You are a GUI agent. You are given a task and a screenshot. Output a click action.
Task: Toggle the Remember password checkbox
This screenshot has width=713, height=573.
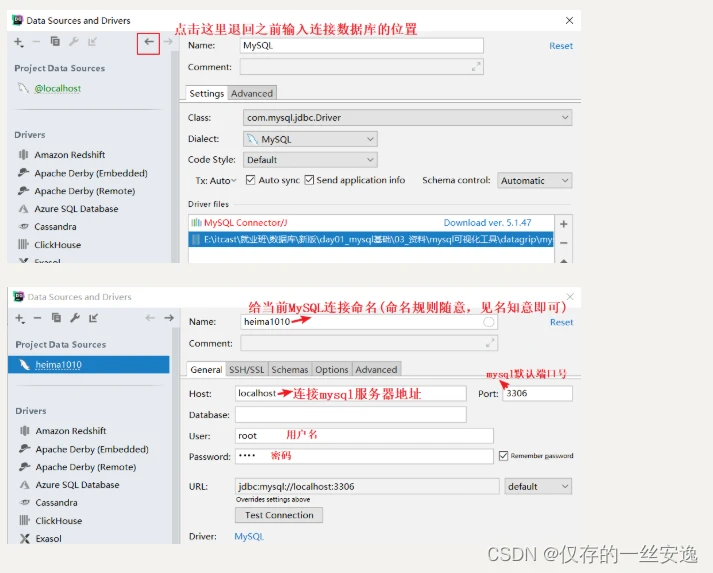coord(503,456)
